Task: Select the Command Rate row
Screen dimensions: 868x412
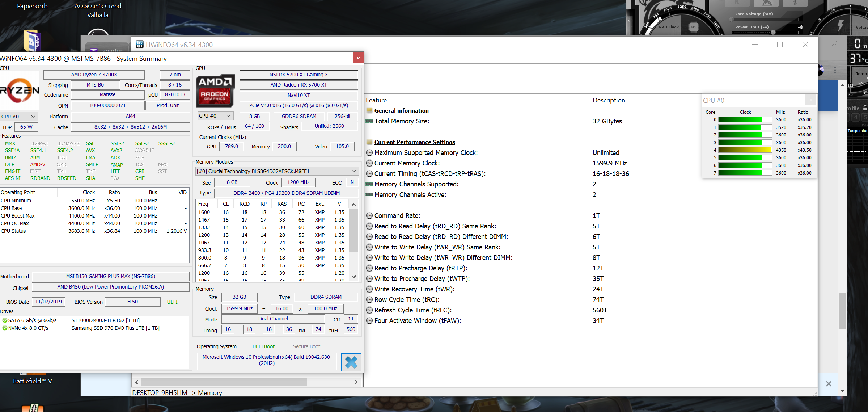Action: [x=397, y=216]
